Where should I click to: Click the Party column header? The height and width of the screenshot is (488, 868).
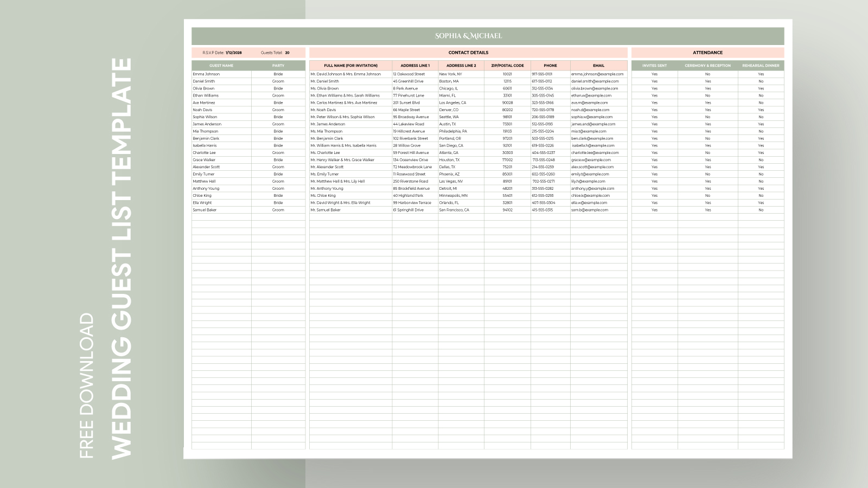(x=278, y=66)
